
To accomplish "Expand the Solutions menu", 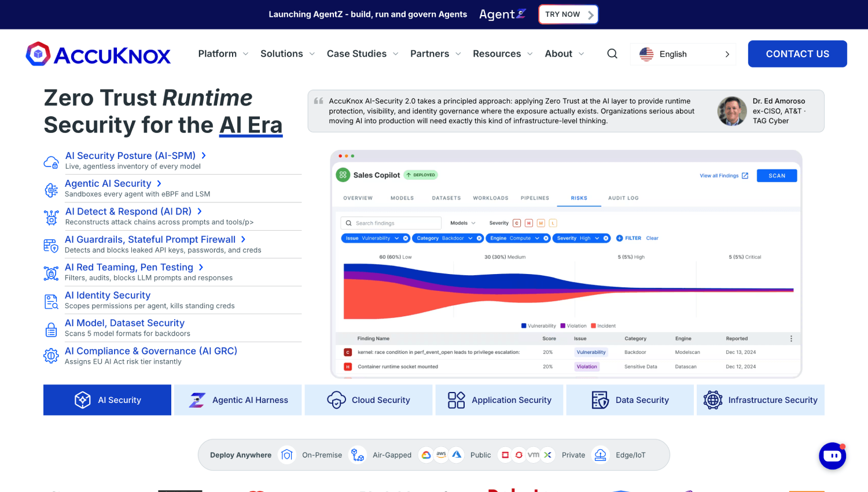I will pyautogui.click(x=288, y=54).
